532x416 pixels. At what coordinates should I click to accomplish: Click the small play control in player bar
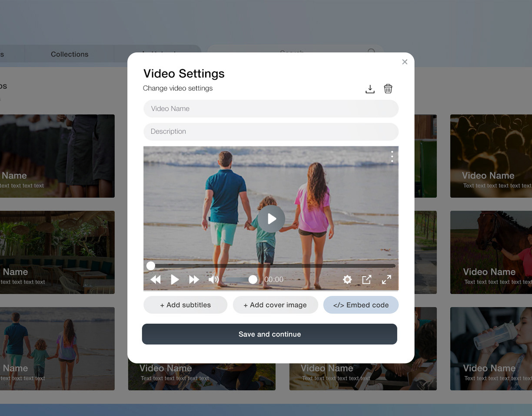pos(175,280)
